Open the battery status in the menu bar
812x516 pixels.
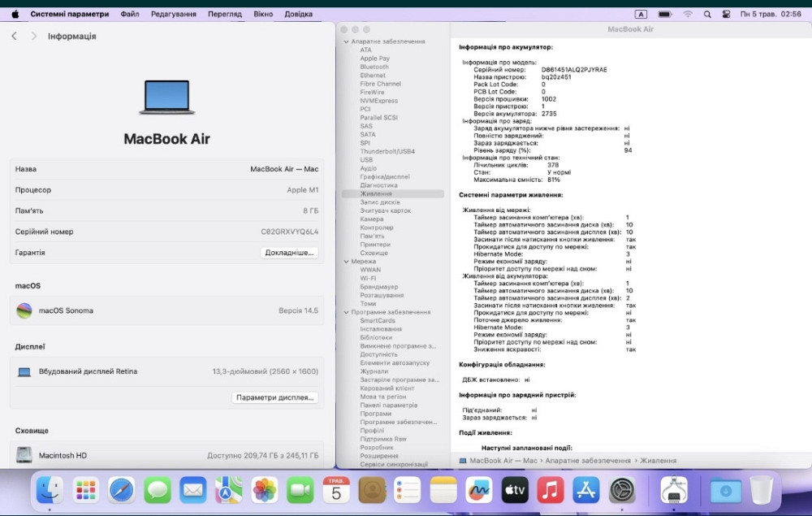tap(665, 13)
